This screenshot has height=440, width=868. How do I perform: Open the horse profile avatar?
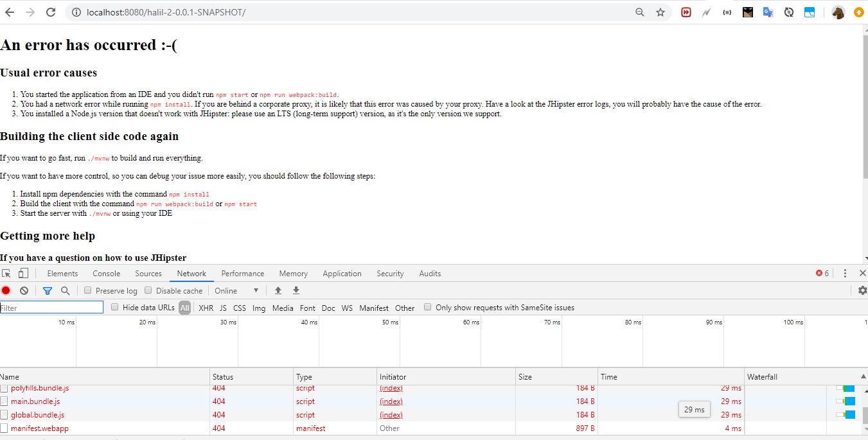(x=838, y=12)
